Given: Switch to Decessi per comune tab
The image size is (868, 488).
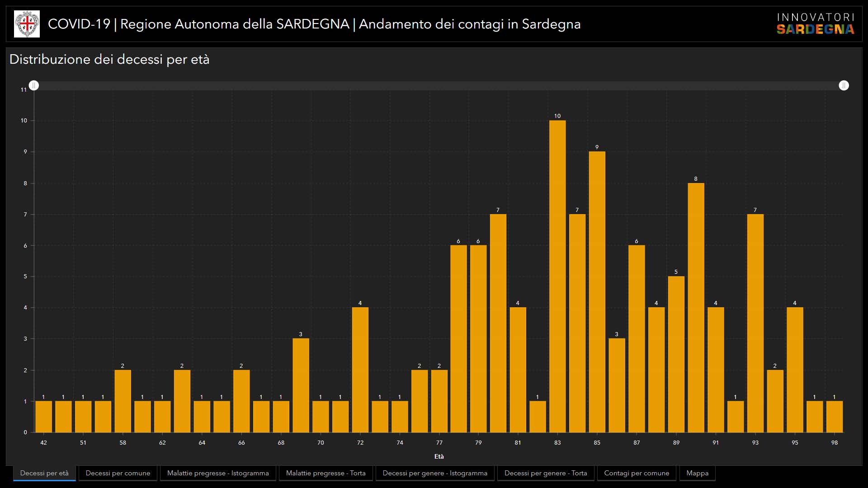Looking at the screenshot, I should (118, 473).
